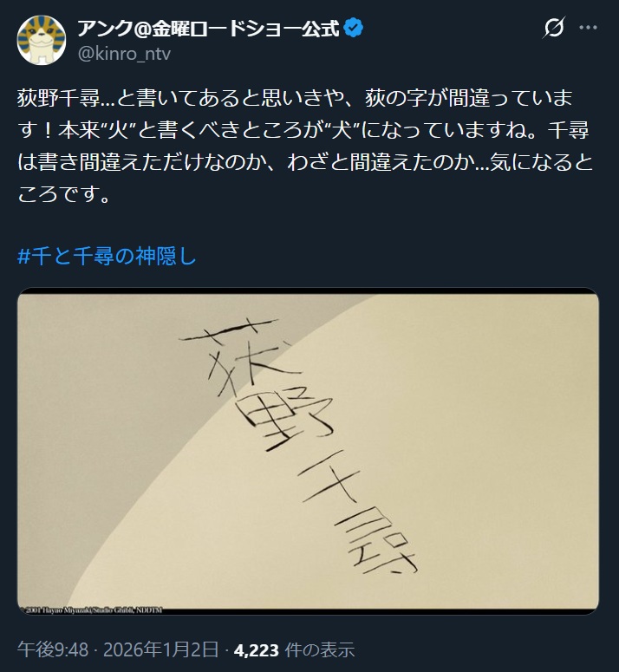Screen dimensions: 619x672
Task: Open display name アンク@金曜ロードショー公式
Action: coord(208,29)
